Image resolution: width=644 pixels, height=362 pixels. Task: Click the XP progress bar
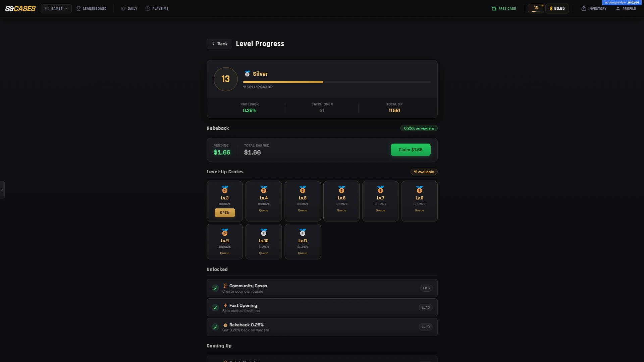[336, 82]
